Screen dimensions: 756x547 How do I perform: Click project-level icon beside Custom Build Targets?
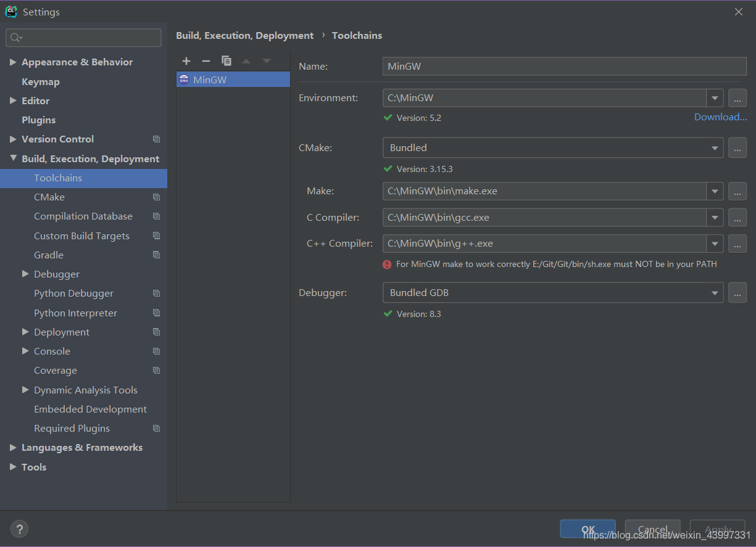[x=156, y=236]
